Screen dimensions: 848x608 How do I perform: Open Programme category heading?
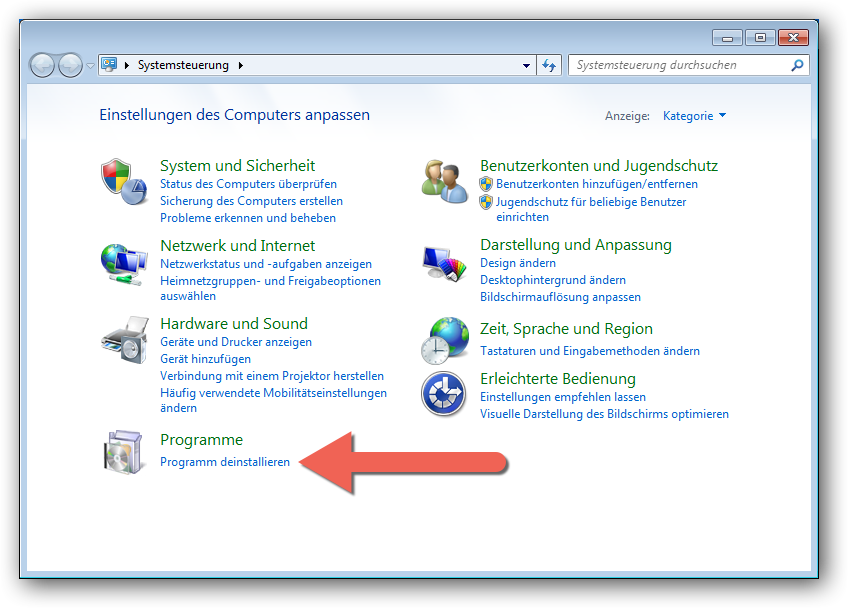(x=202, y=440)
